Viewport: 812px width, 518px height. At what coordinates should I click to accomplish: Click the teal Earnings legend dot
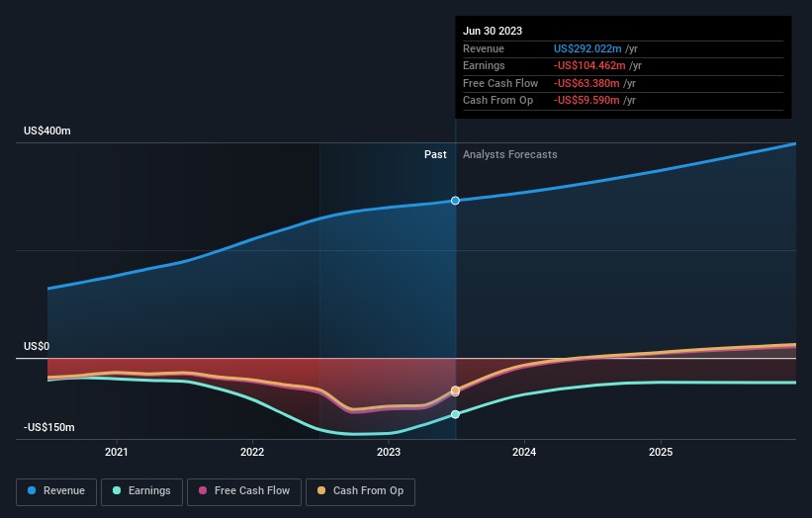[x=117, y=490]
